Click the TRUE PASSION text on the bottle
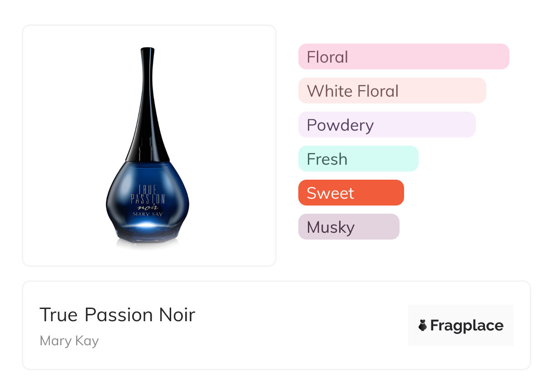553x392 pixels. (148, 192)
